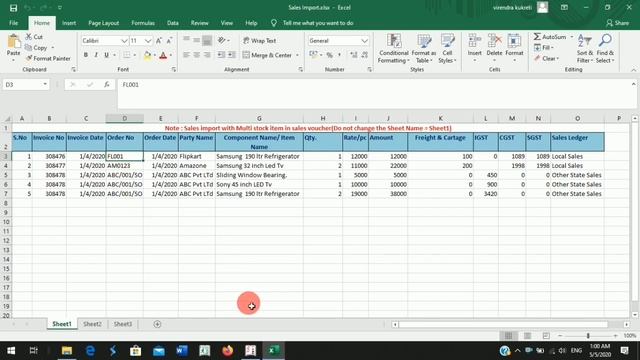The image size is (640, 360).
Task: Click the AutoSum button
Action: click(550, 37)
